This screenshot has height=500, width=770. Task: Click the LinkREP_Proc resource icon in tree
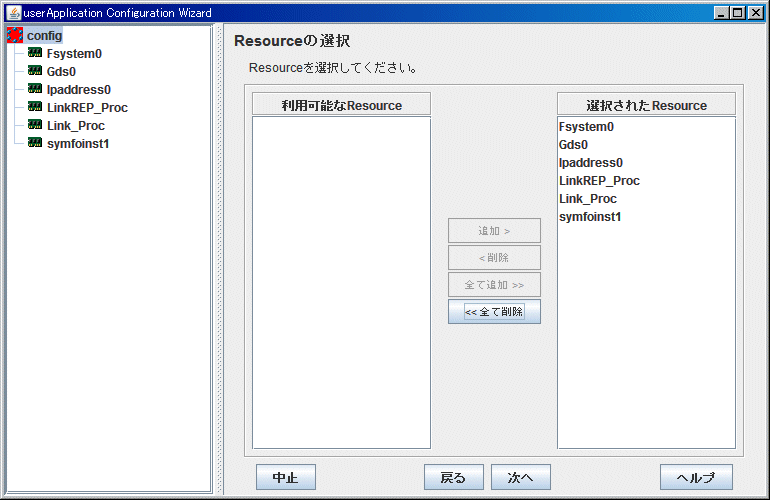[x=35, y=107]
